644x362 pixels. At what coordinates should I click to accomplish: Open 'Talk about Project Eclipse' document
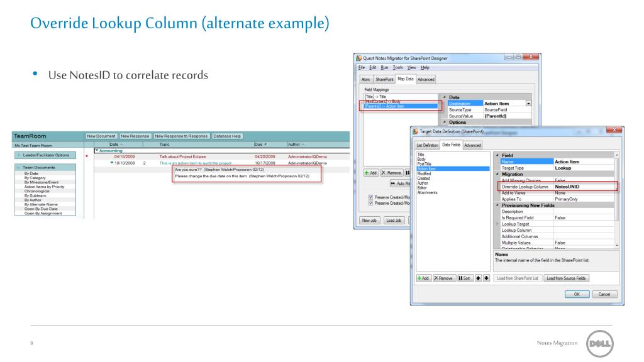click(183, 156)
